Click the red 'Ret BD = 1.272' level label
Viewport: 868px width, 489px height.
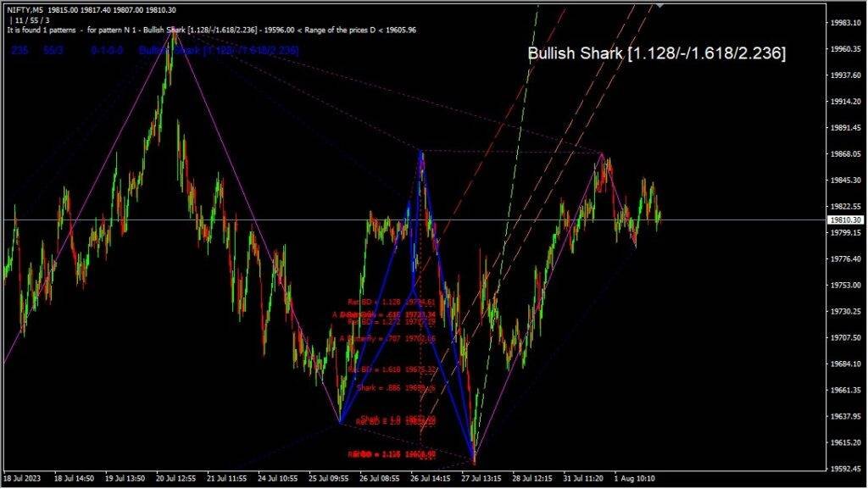coord(392,322)
